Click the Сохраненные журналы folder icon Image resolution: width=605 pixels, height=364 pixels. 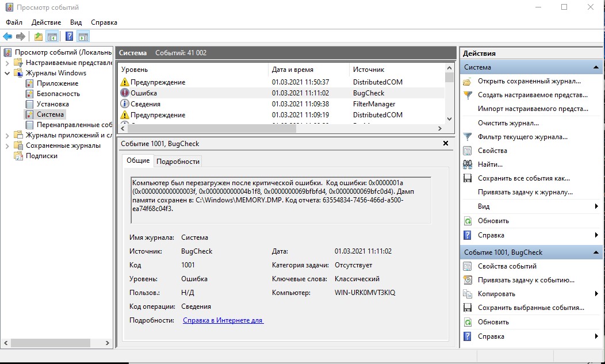[x=18, y=145]
